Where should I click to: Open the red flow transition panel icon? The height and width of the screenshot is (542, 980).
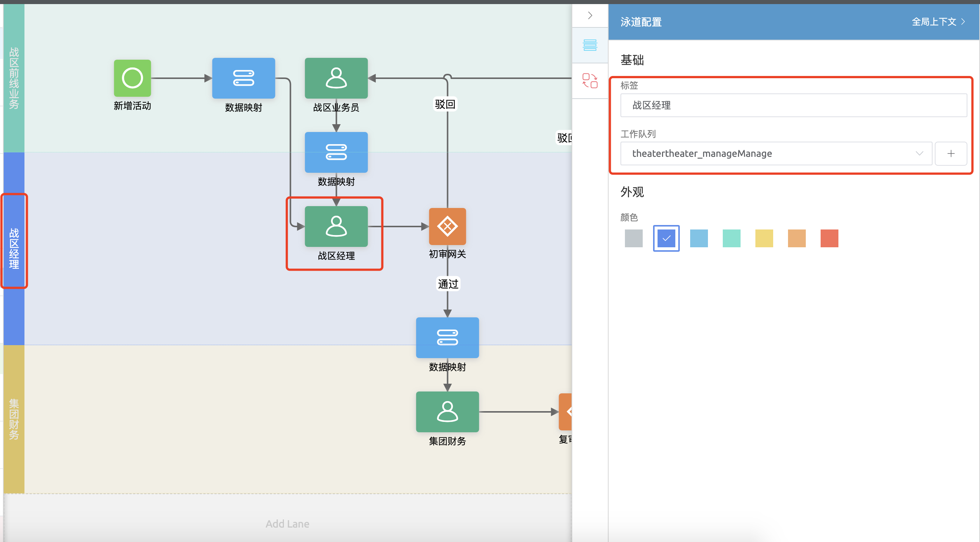pos(590,81)
